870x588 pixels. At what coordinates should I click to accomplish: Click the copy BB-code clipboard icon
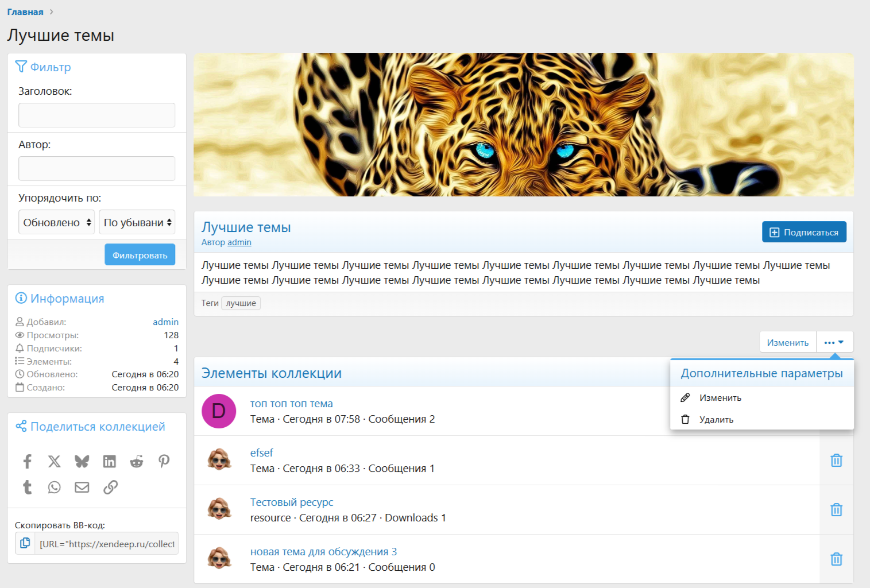point(25,543)
